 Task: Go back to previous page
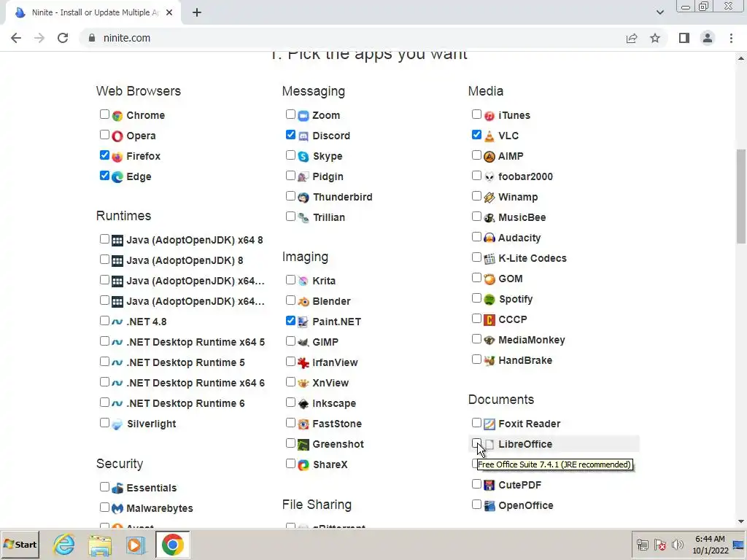pos(16,38)
